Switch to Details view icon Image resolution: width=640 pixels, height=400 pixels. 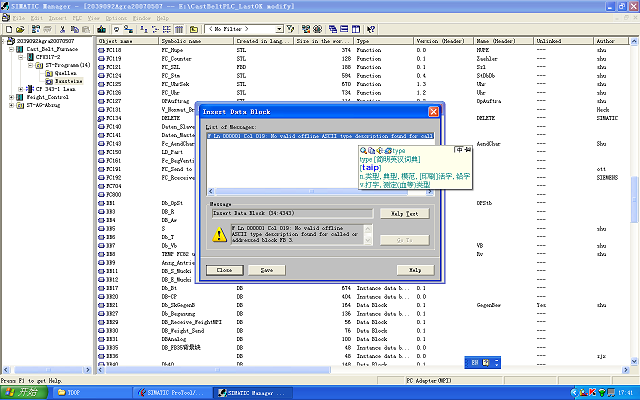click(x=179, y=29)
